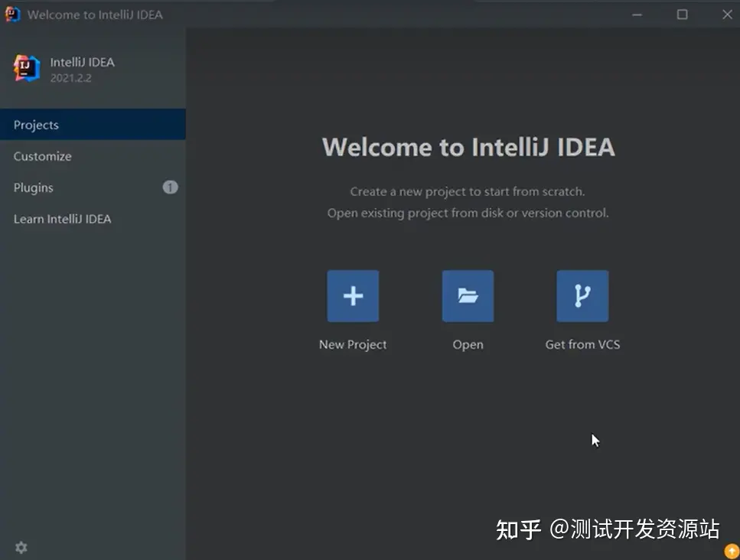Image resolution: width=740 pixels, height=560 pixels.
Task: Click the Open folder icon
Action: [468, 296]
